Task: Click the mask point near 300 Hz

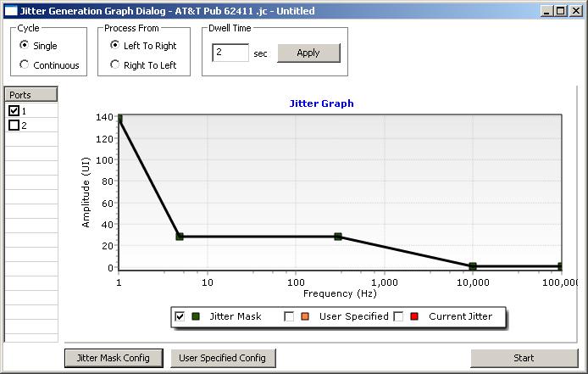Action: click(338, 237)
